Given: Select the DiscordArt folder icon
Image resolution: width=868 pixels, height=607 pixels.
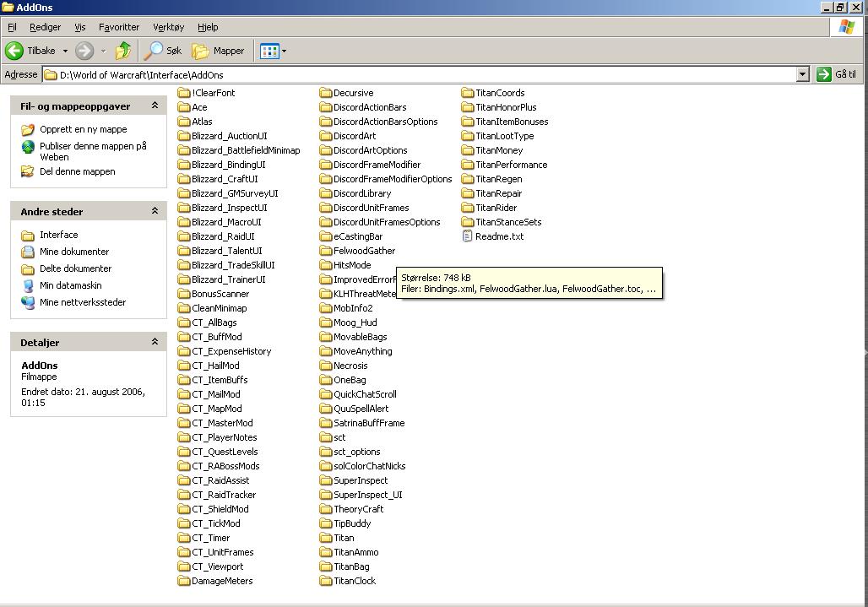Looking at the screenshot, I should click(326, 136).
